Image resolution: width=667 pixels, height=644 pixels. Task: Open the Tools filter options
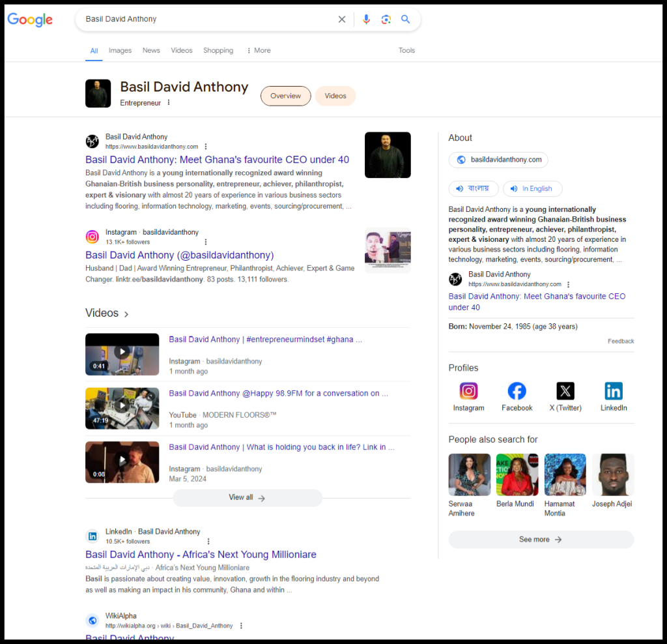click(x=406, y=50)
